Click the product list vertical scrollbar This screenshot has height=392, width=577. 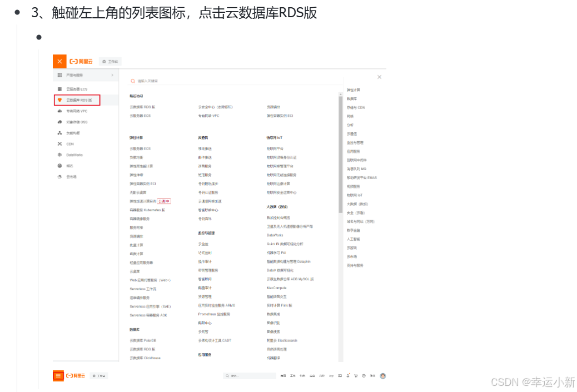340,153
